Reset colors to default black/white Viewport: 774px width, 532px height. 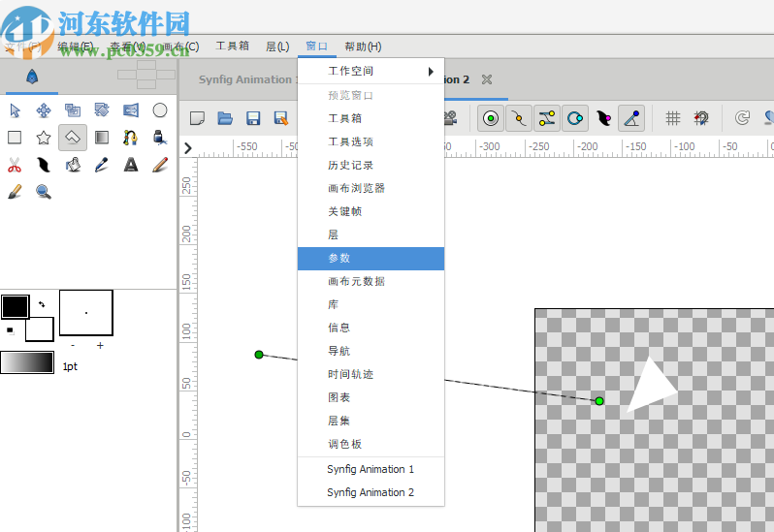coord(10,330)
